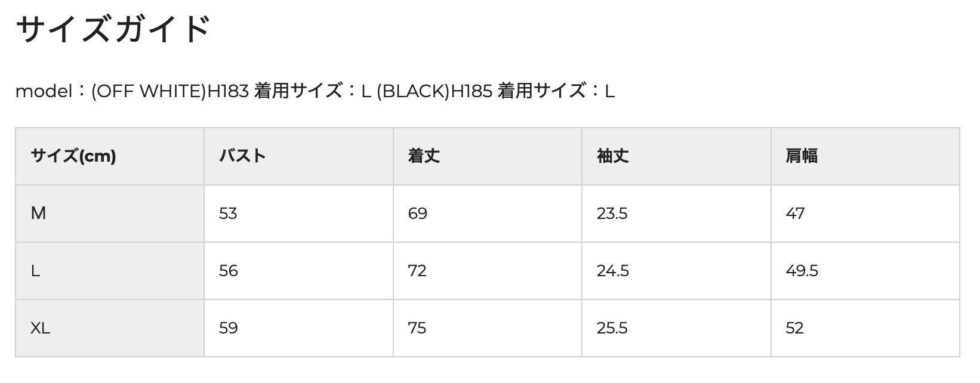Select the length value 72 cell
This screenshot has width=980, height=383.
coord(417,271)
